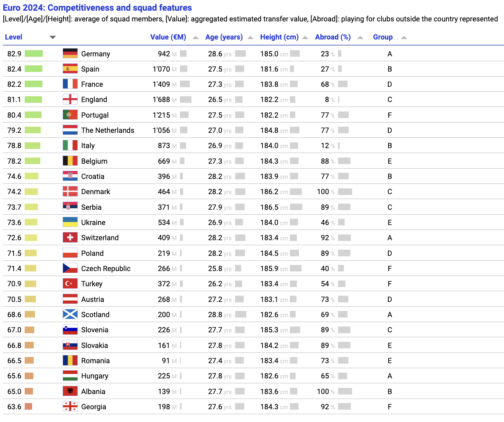Click the Georgia flag icon
This screenshot has height=422, width=504.
point(70,406)
